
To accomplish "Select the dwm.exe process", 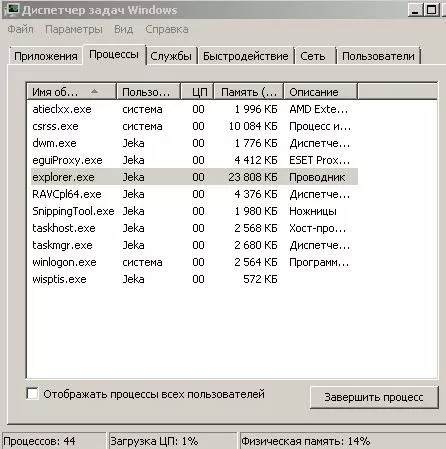I will pyautogui.click(x=194, y=143).
